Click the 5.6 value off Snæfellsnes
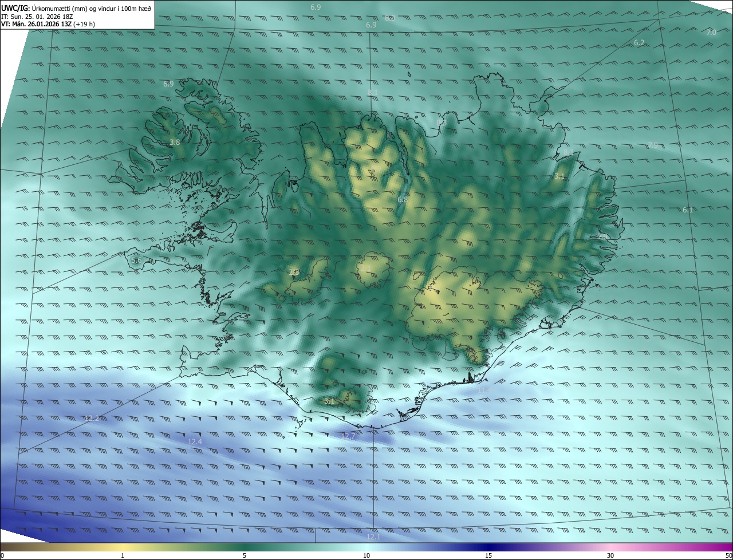Screen dimensions: 733x560 (136, 261)
